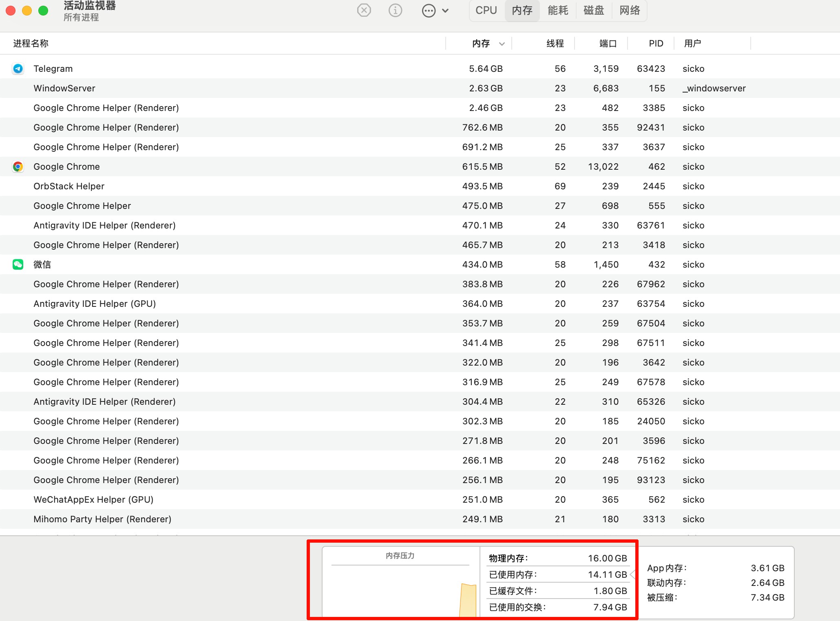The image size is (840, 621).
Task: Click the 物理内存 16.00 GB value
Action: click(x=608, y=558)
